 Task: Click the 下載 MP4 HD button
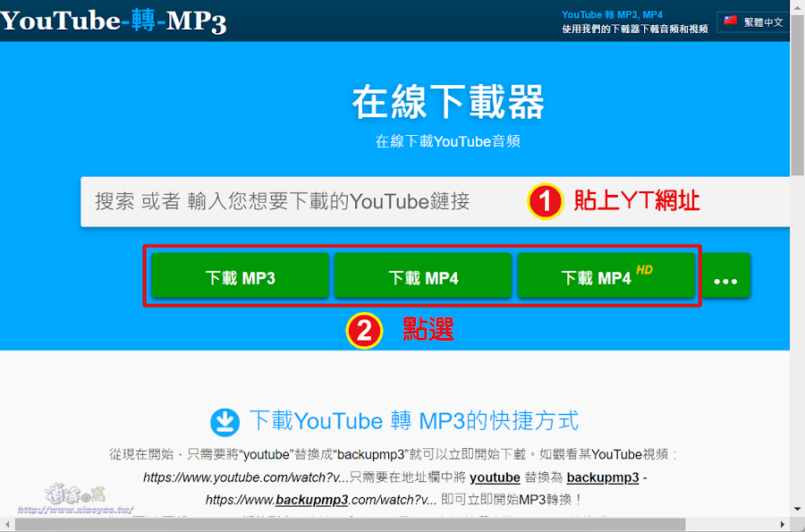click(606, 275)
